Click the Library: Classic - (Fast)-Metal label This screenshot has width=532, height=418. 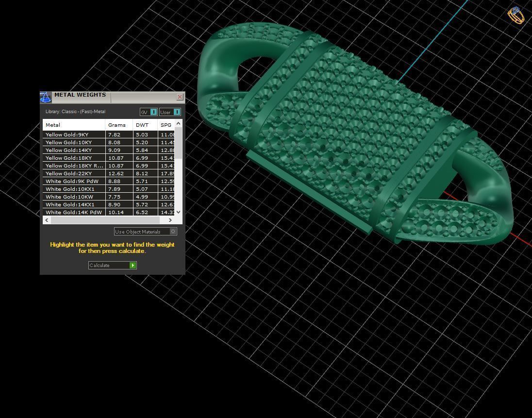click(x=75, y=112)
